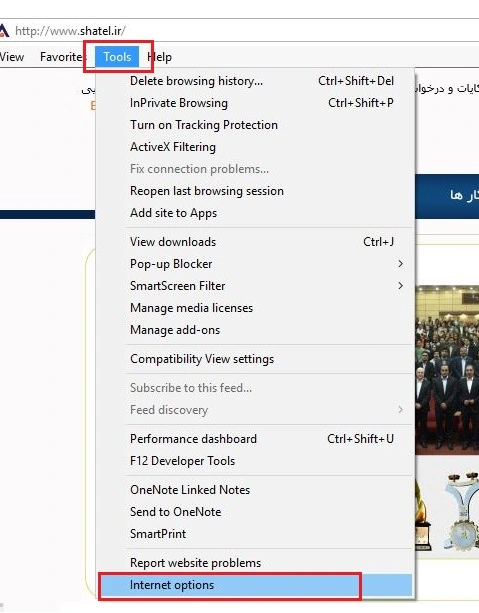The height and width of the screenshot is (613, 479).
Task: Open Compatibility View settings
Action: [x=255, y=359]
